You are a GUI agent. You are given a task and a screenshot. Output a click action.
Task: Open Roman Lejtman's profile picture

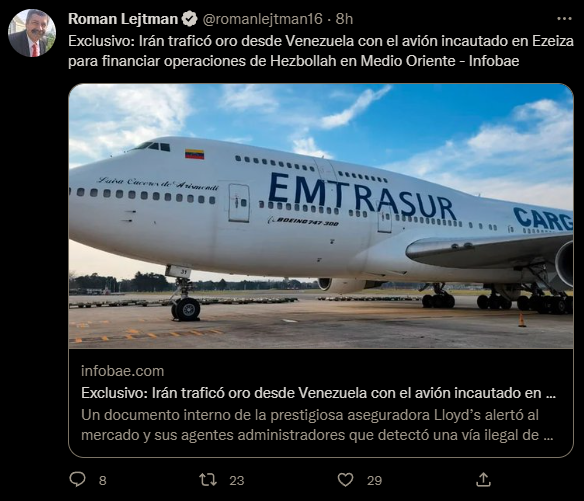pos(32,33)
